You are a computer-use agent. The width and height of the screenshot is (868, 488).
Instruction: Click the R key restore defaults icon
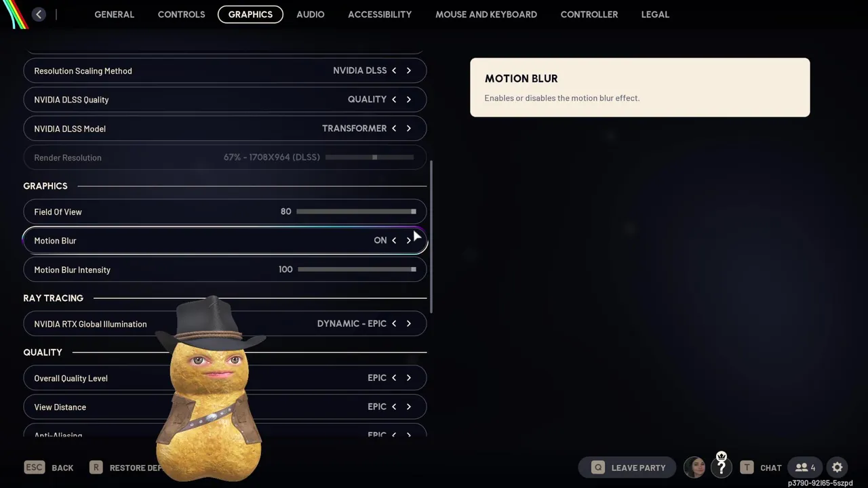click(96, 467)
